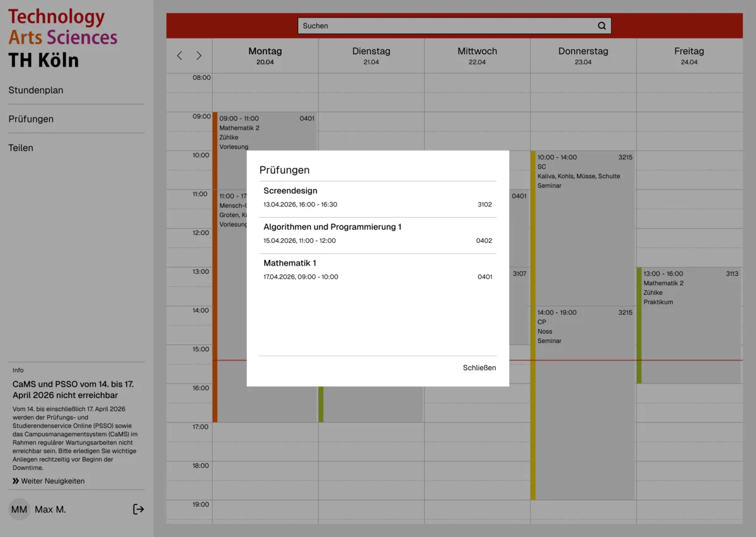The image size is (756, 537).
Task: Open Thursday SC seminar event
Action: [x=584, y=227]
